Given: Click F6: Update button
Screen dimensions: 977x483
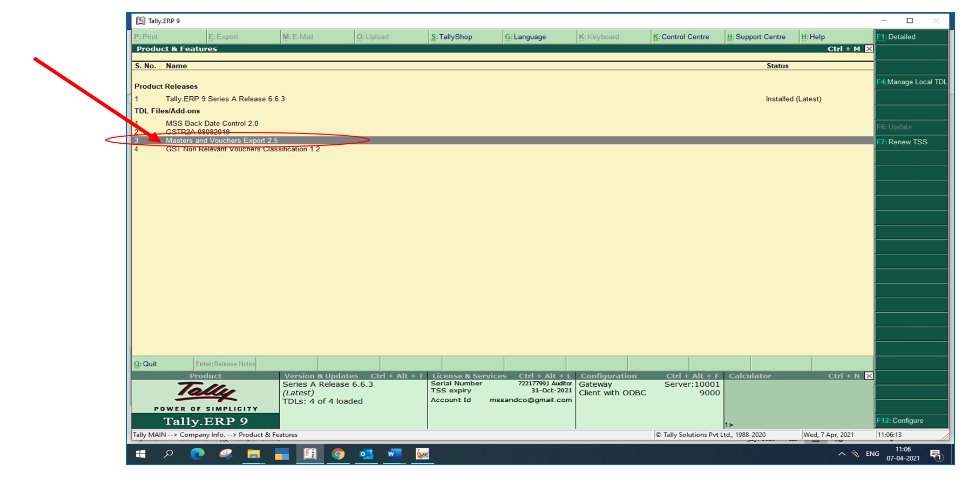Looking at the screenshot, I should pos(912,127).
